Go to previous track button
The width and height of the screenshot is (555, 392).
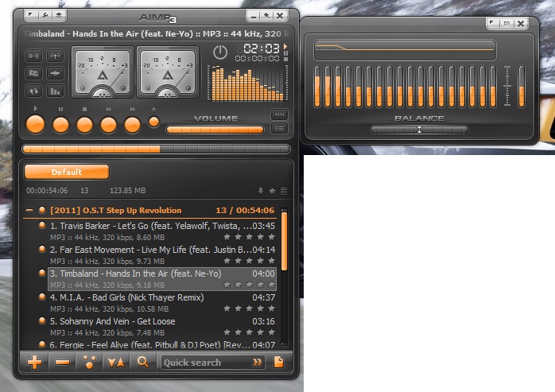click(108, 125)
